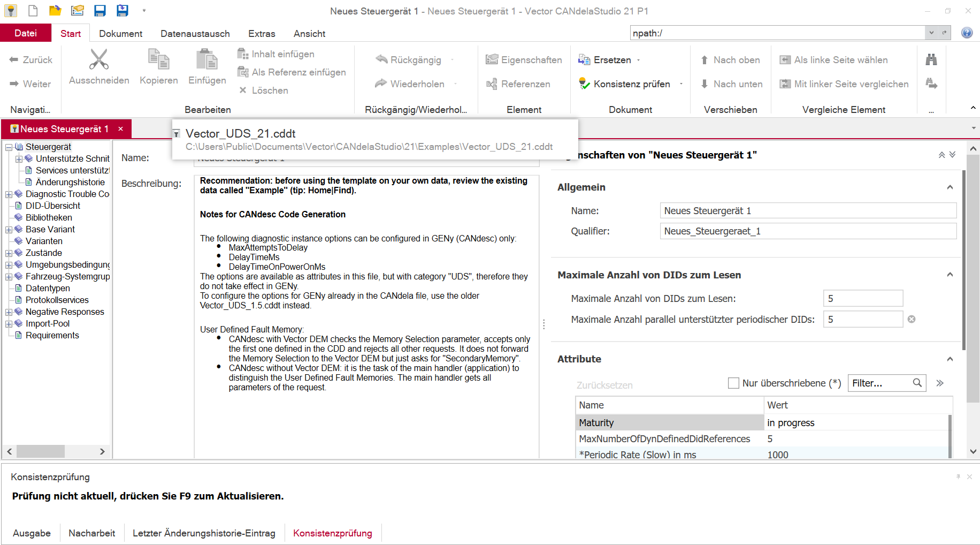Click the double-chevron more options button
The height and width of the screenshot is (545, 980).
tap(940, 383)
